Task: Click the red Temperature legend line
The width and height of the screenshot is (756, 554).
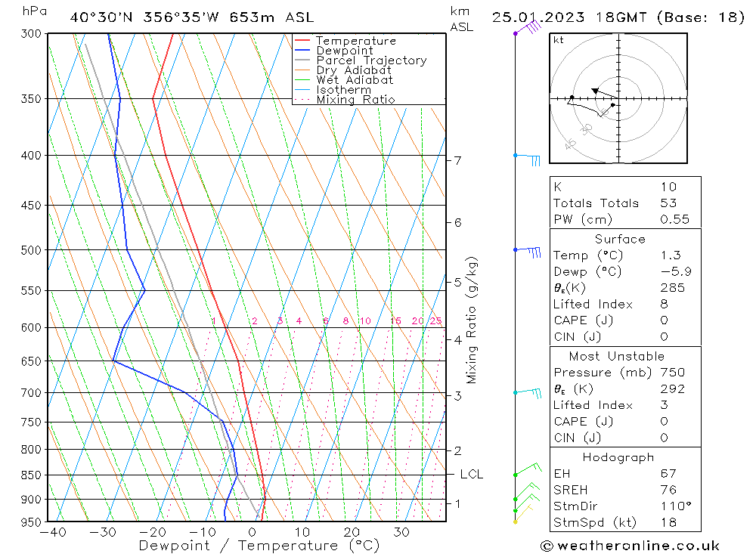Action: pos(302,41)
